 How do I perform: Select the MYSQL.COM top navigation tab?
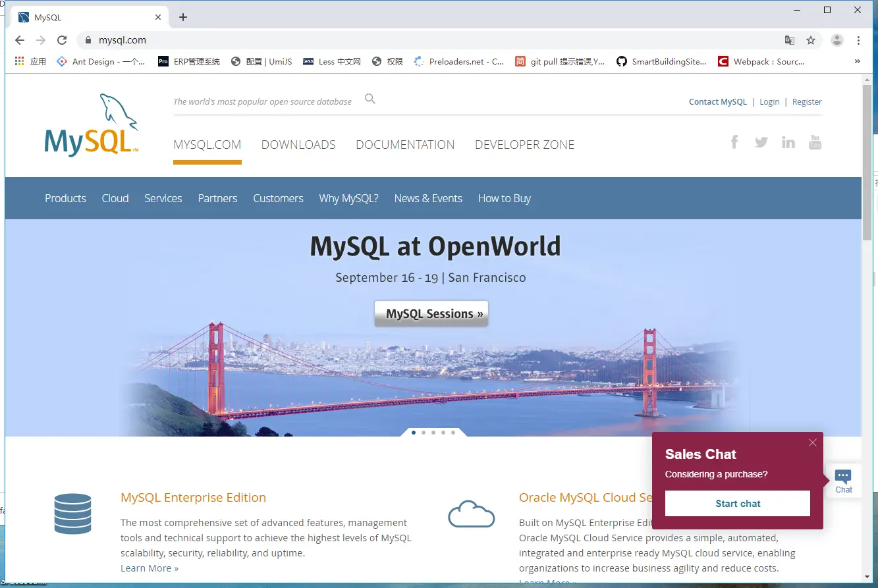click(x=207, y=145)
